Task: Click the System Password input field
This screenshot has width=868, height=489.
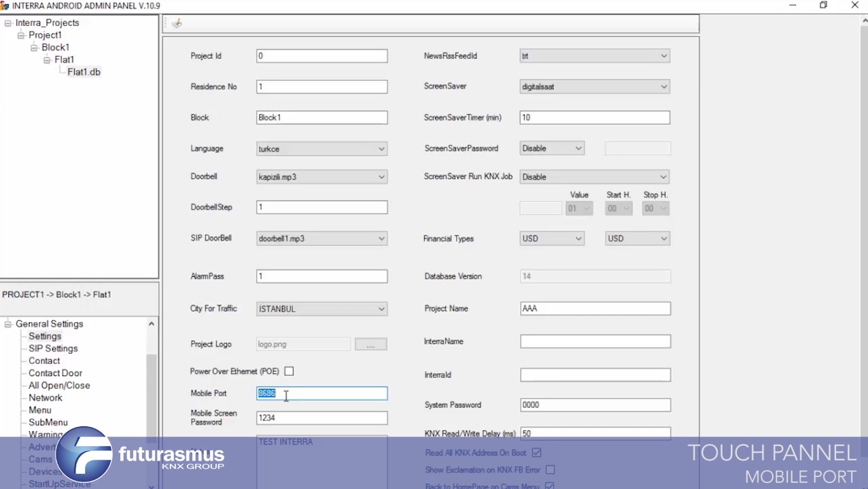Action: tap(595, 405)
